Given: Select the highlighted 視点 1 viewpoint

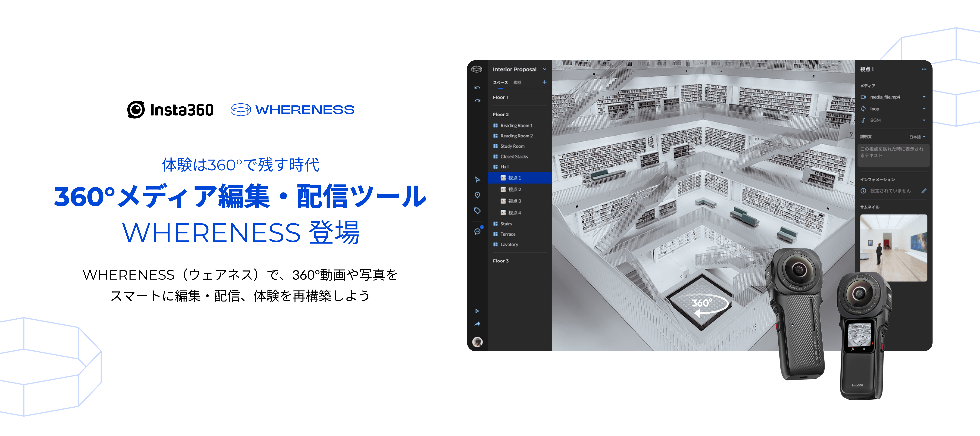Looking at the screenshot, I should tap(520, 178).
